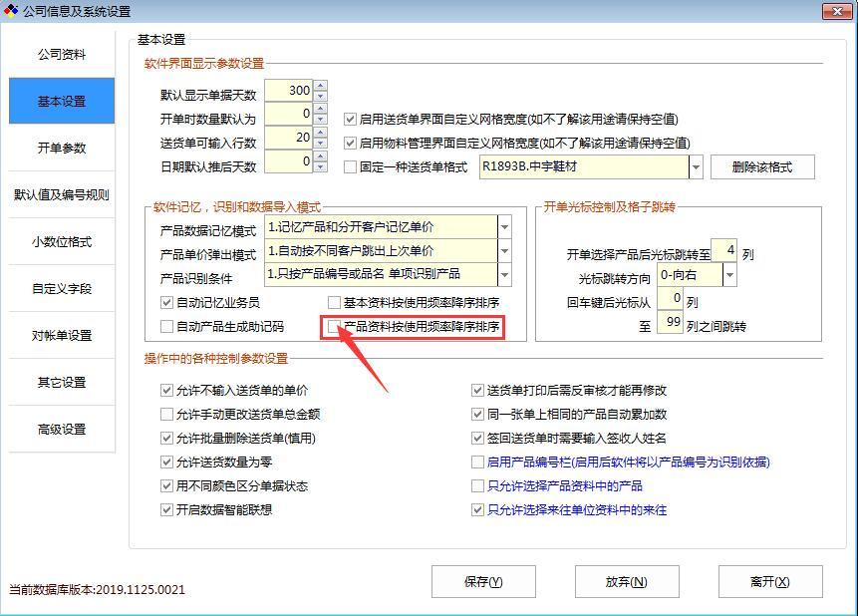The width and height of the screenshot is (858, 616).
Task: Open the 其它设置 tab
Action: (62, 382)
